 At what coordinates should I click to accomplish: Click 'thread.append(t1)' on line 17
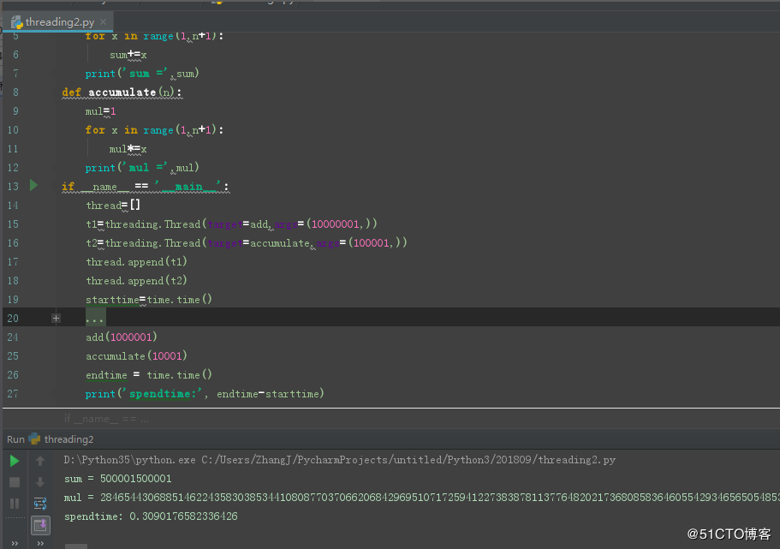coord(136,262)
